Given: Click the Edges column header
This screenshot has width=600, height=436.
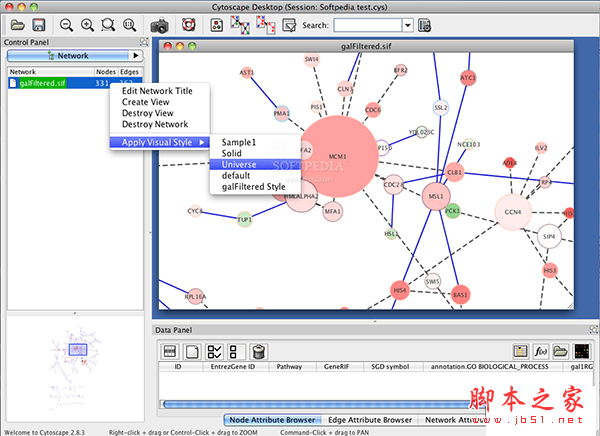Looking at the screenshot, I should (x=129, y=72).
